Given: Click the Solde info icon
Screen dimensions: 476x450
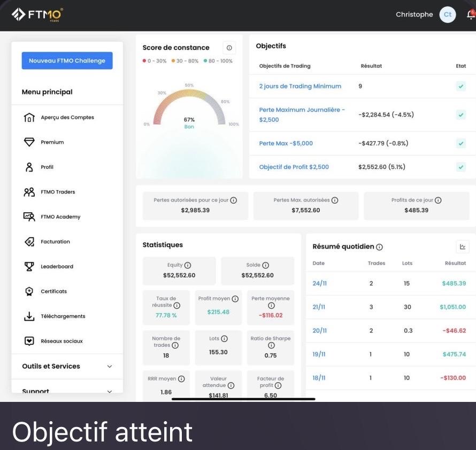Looking at the screenshot, I should [266, 265].
